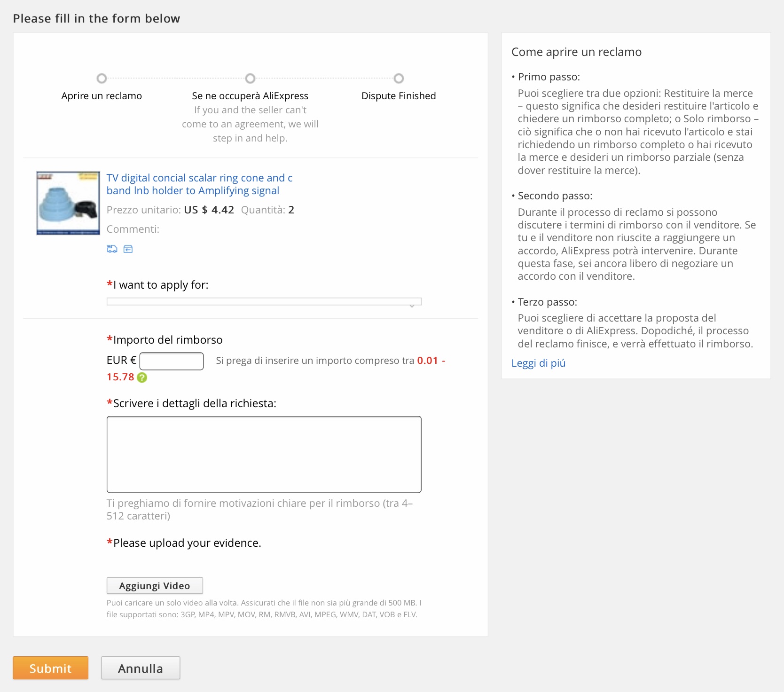Open the green question mark help icon
The width and height of the screenshot is (784, 692).
coord(142,377)
